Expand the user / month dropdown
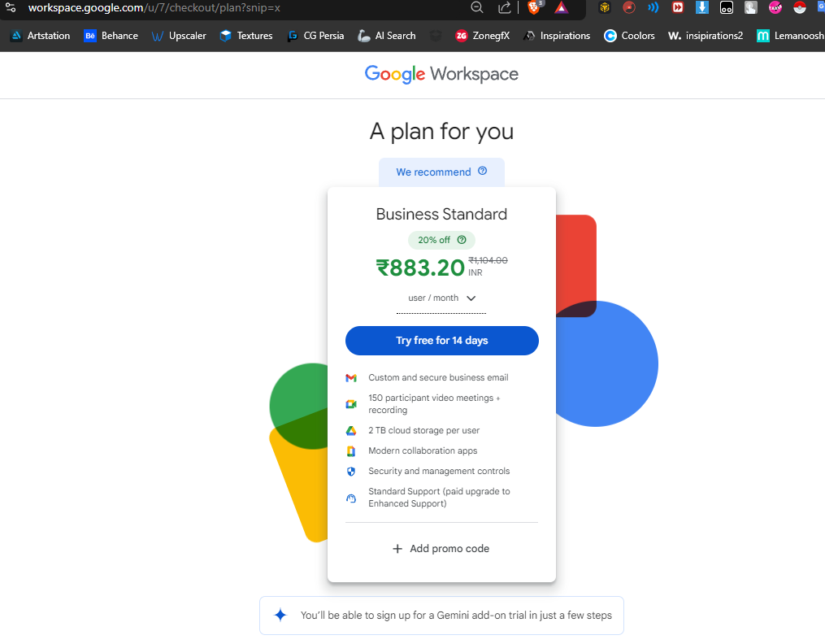Viewport: 825px width, 644px height. [441, 298]
